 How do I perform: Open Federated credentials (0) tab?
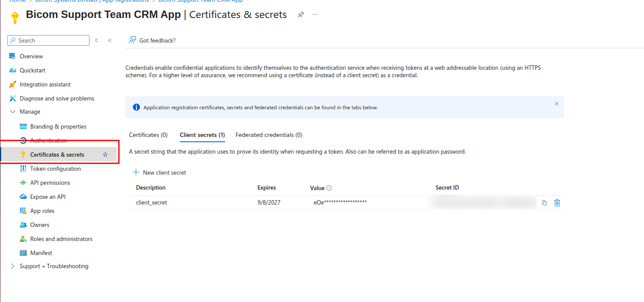(x=269, y=135)
